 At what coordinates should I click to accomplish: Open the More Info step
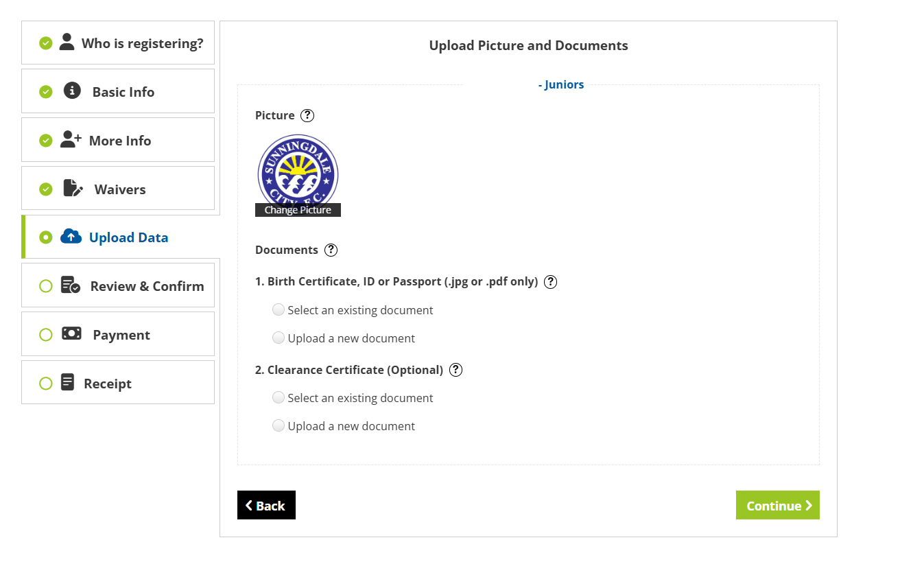click(x=119, y=141)
